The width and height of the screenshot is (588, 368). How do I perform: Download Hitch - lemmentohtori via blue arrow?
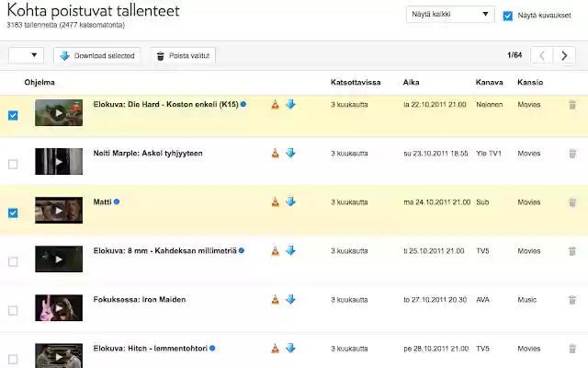click(x=290, y=349)
